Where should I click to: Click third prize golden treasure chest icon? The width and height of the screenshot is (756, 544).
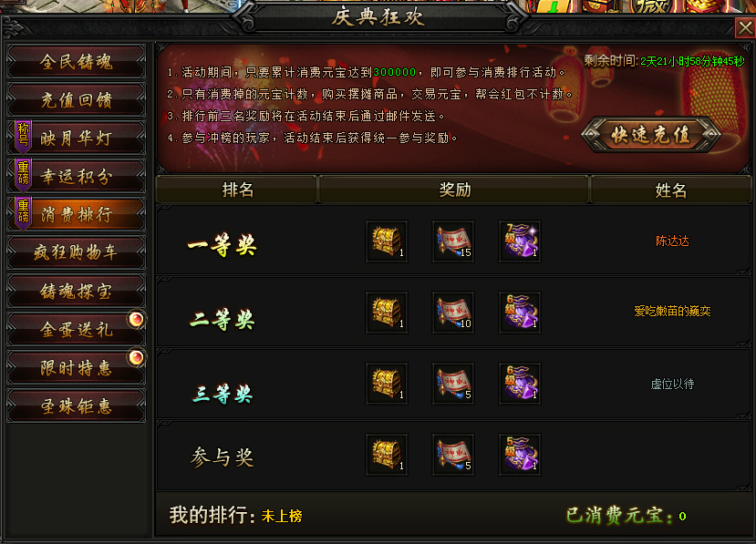(x=387, y=384)
